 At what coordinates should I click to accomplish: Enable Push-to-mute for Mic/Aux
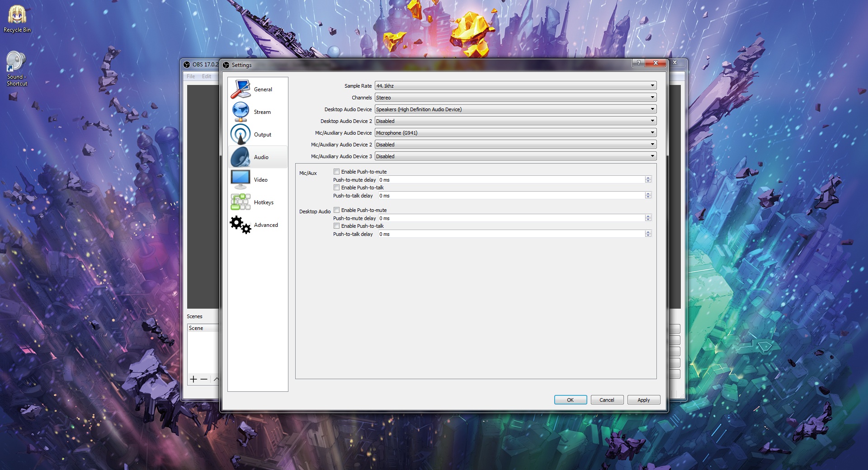[336, 172]
